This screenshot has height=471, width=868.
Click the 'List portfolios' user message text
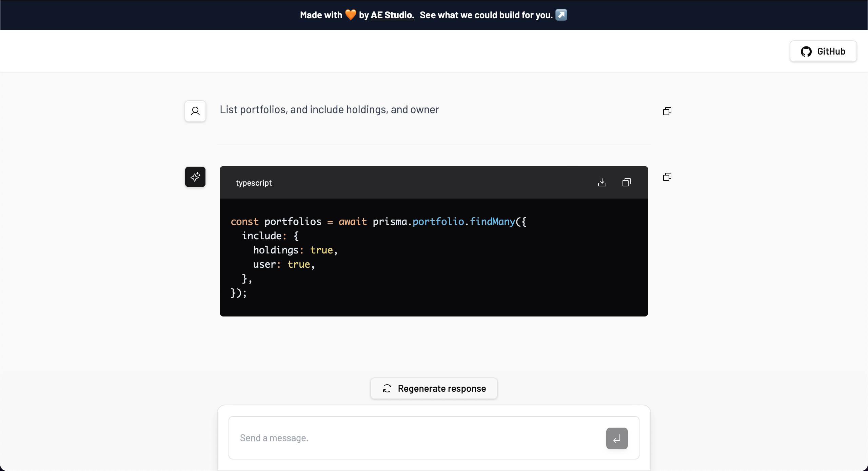click(329, 110)
